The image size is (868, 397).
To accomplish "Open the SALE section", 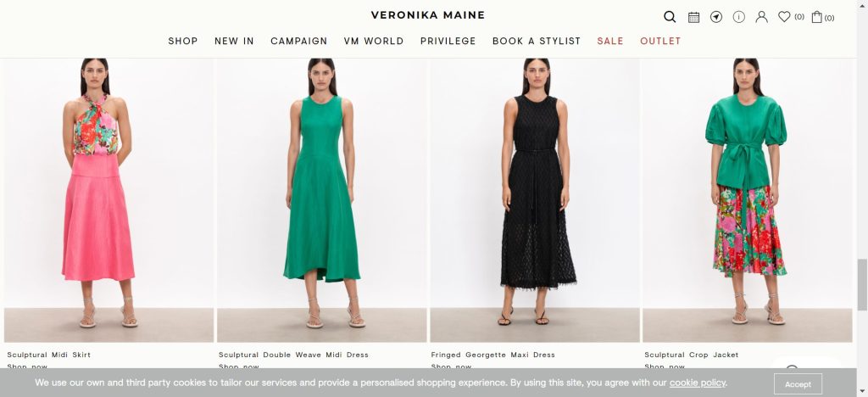I will pos(610,41).
